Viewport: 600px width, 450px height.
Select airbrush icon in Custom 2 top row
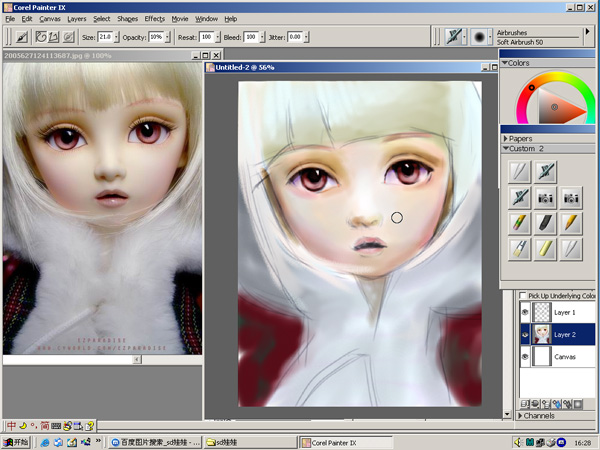[x=545, y=171]
